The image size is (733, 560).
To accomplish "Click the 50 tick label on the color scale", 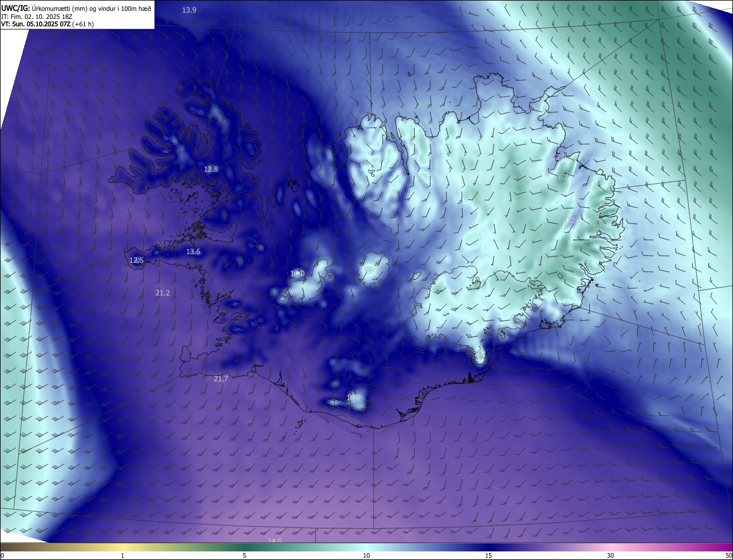I will click(x=728, y=555).
